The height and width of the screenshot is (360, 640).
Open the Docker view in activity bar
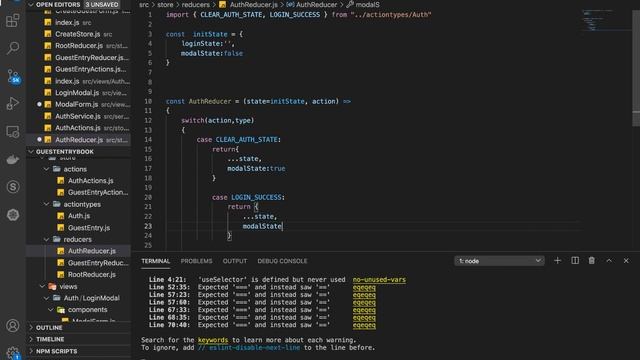[x=13, y=159]
